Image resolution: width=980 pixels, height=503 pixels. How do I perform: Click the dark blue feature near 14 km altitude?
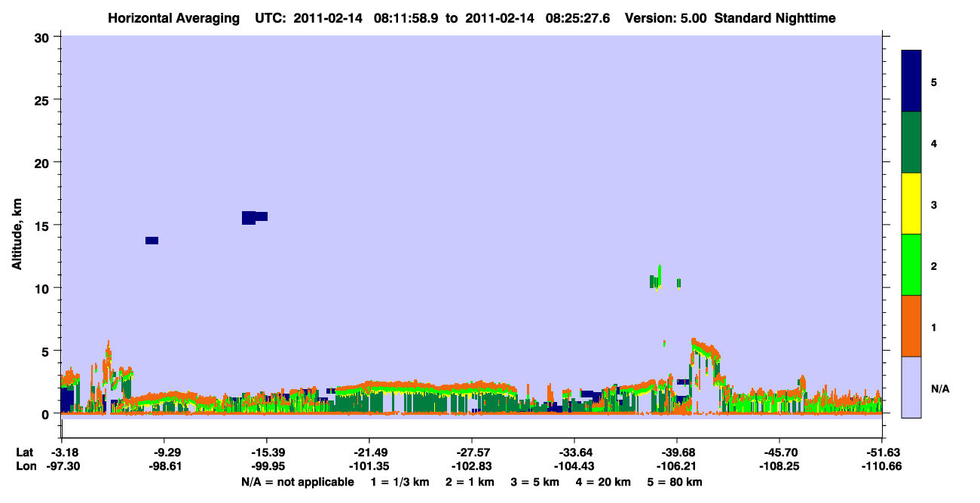152,241
